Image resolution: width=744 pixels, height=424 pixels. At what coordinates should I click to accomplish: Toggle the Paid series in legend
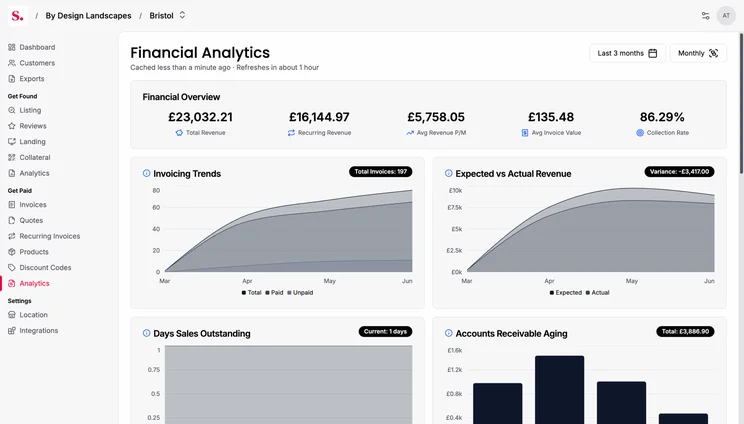point(274,293)
